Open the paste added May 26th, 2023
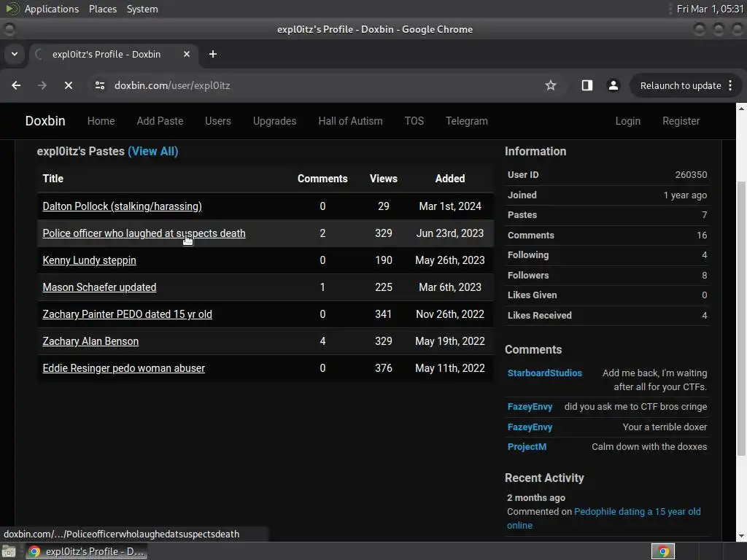Screen dimensions: 747x560 coord(89,260)
